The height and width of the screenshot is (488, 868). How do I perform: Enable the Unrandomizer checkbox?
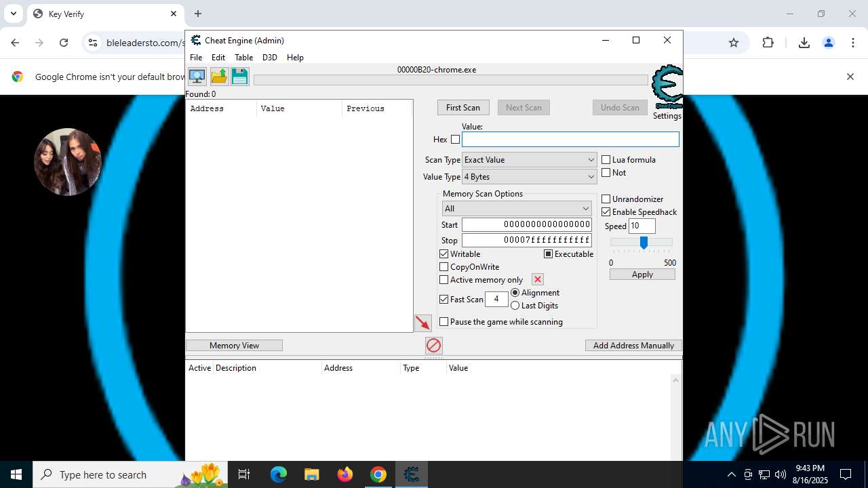coord(606,199)
